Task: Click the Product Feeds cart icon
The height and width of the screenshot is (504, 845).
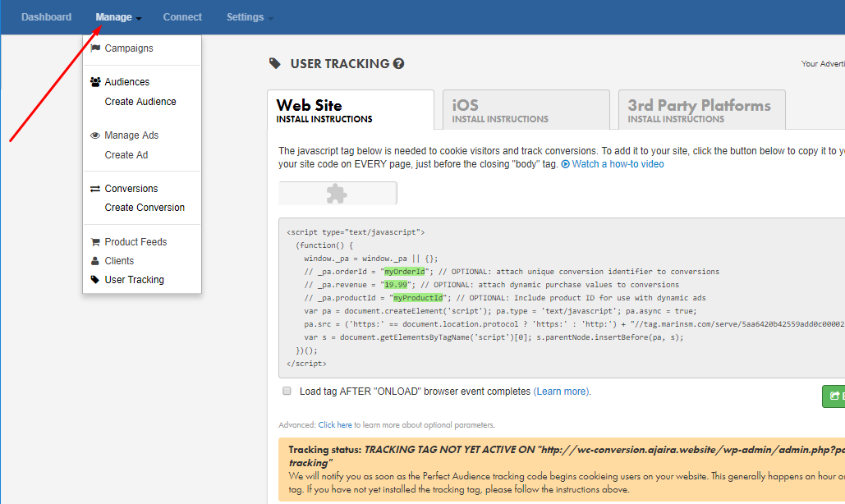Action: coord(95,242)
